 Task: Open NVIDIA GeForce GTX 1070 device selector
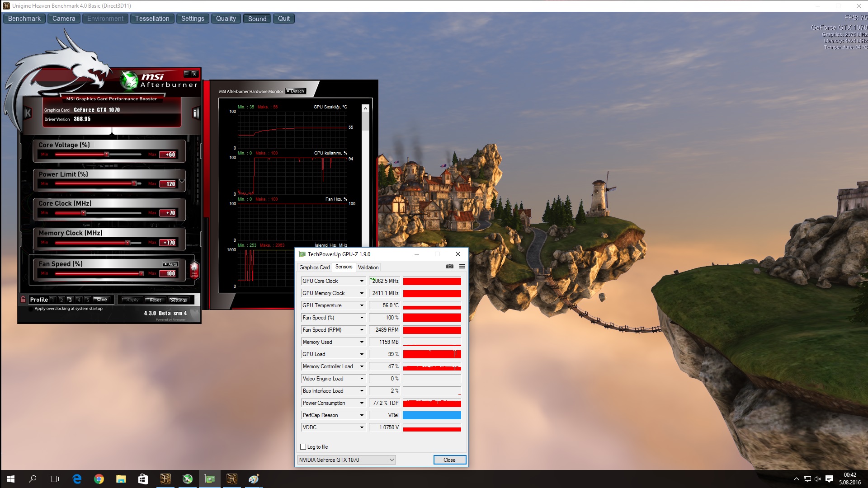[346, 460]
